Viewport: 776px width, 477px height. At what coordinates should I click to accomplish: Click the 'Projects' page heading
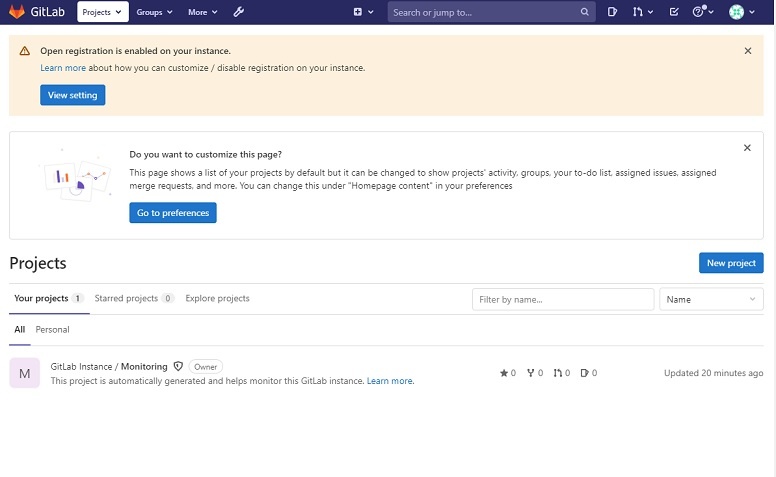click(38, 263)
